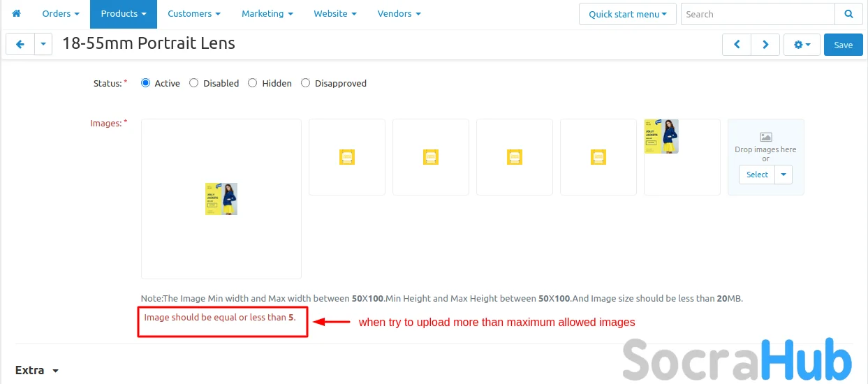Go to next product with right chevron
The image size is (868, 384).
765,45
